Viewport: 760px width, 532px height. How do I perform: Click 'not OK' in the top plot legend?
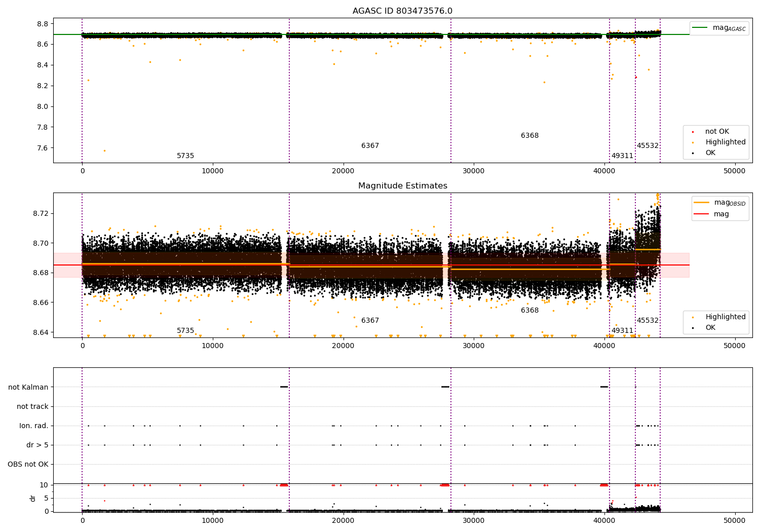point(717,132)
